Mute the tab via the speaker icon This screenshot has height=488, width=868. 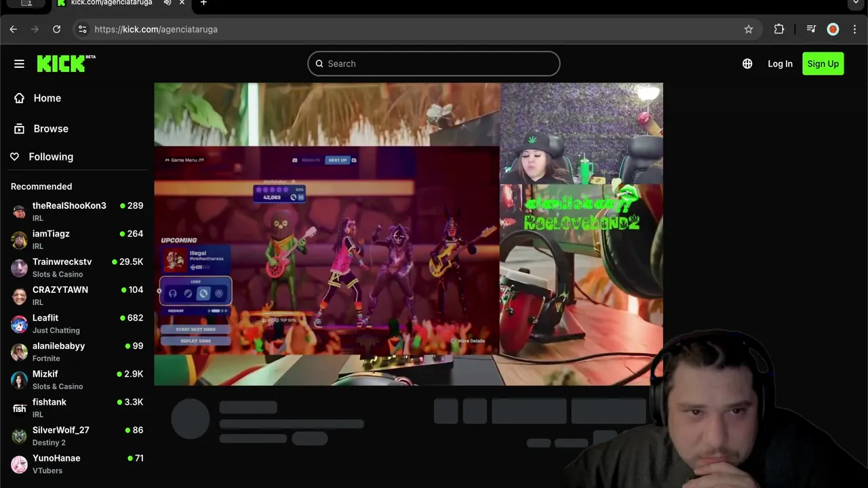(x=167, y=3)
